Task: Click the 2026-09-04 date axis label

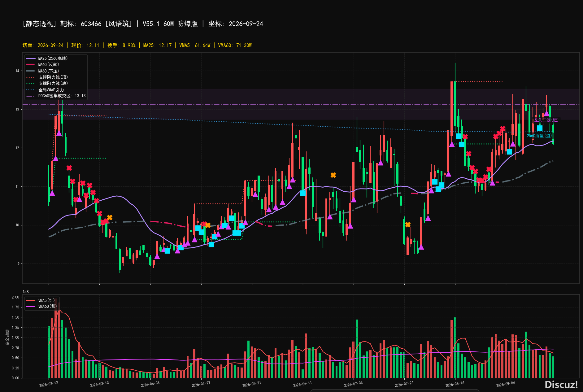Action: [x=506, y=384]
